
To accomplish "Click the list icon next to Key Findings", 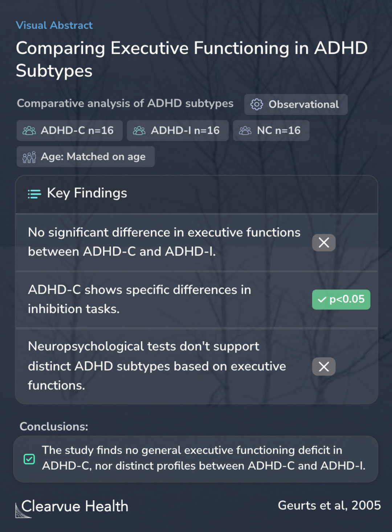I will (x=34, y=194).
